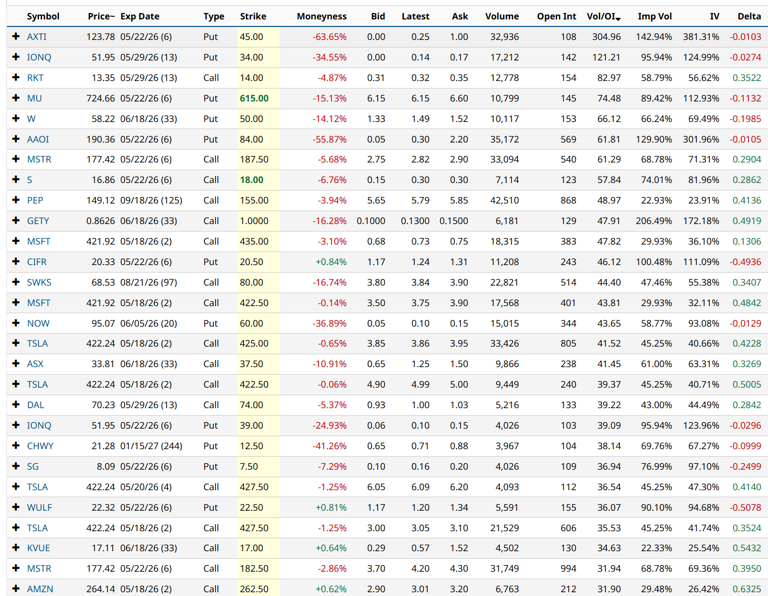The height and width of the screenshot is (596, 768).
Task: Expand the RKT row plus icon
Action: coord(16,78)
